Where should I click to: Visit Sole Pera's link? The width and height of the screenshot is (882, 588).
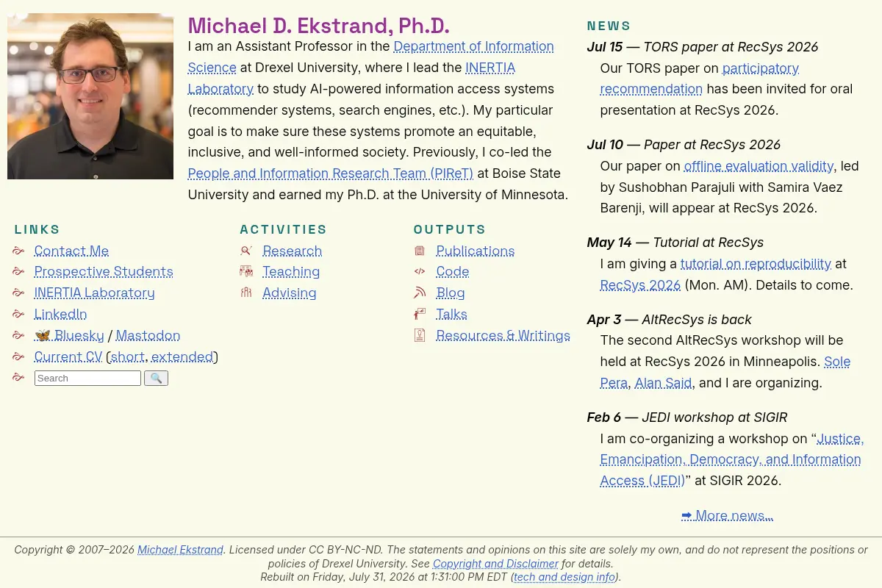tap(837, 362)
